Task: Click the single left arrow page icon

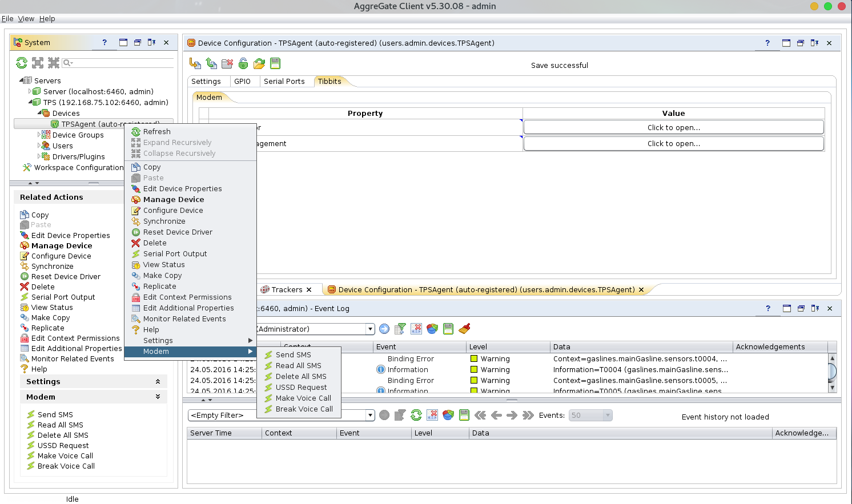Action: [496, 415]
